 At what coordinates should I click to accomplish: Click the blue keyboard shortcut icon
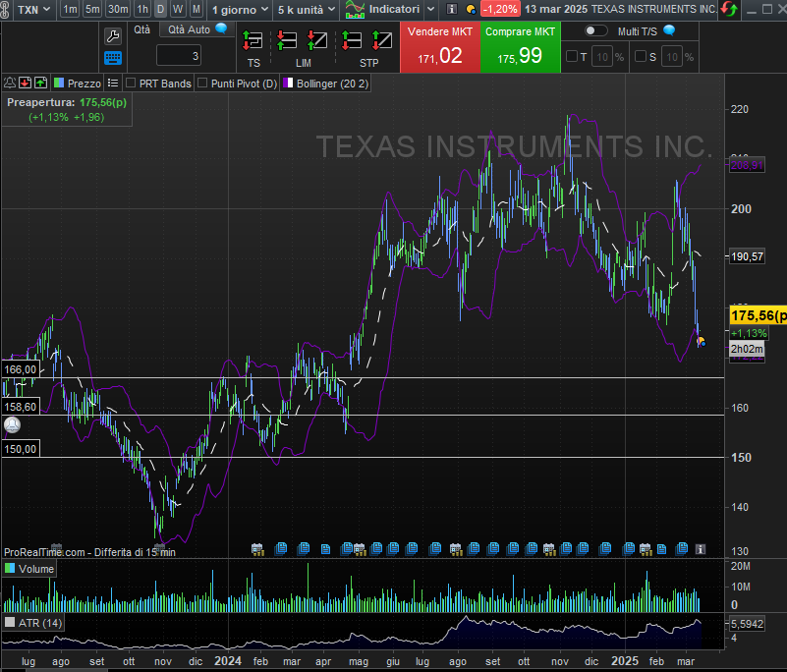(x=113, y=58)
